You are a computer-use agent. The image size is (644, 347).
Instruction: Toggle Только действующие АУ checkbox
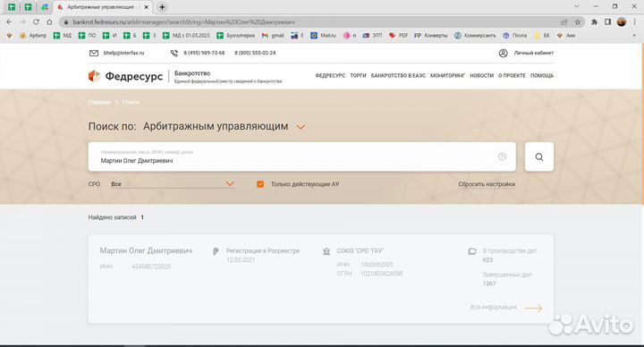[x=260, y=184]
